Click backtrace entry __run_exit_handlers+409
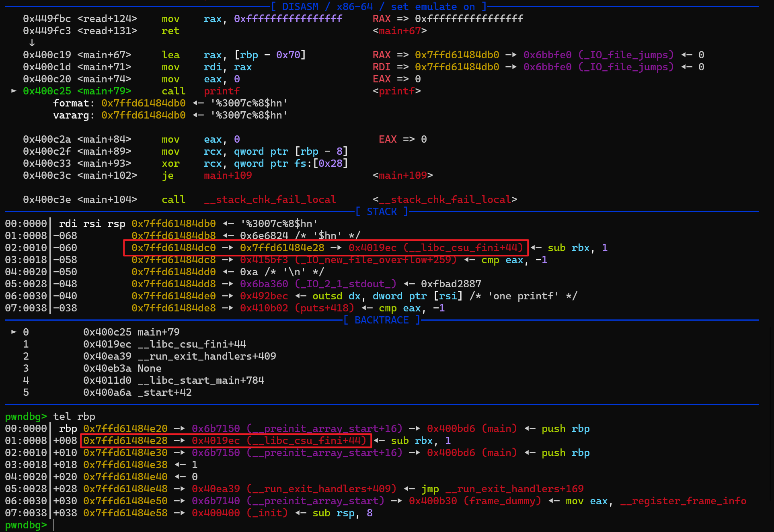 click(x=207, y=356)
